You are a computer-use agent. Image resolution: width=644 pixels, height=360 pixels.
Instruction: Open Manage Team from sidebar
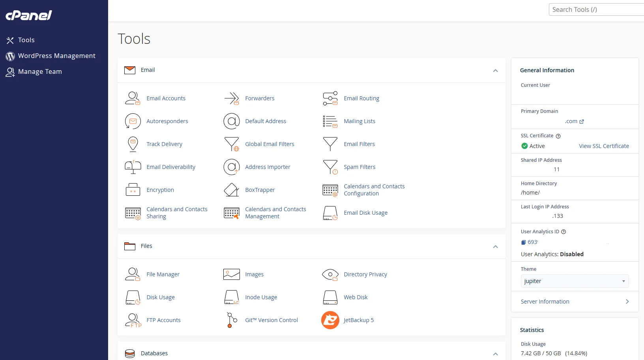(x=39, y=71)
